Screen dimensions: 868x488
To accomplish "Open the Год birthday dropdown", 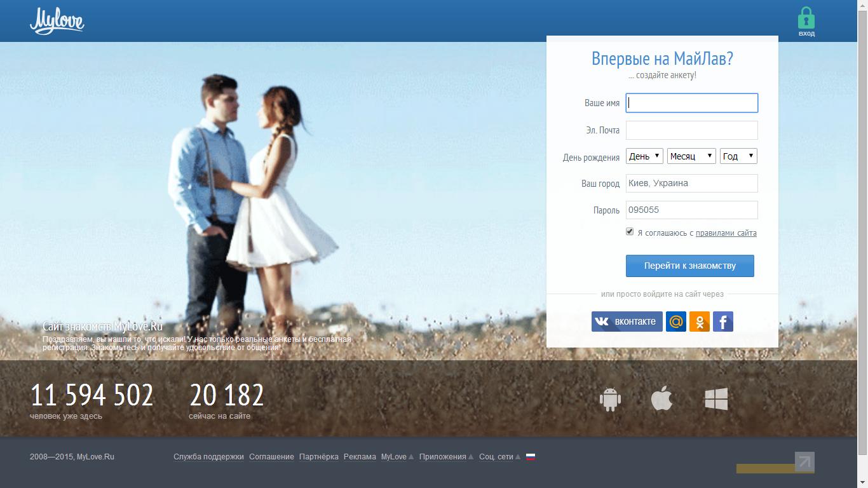I will [738, 156].
